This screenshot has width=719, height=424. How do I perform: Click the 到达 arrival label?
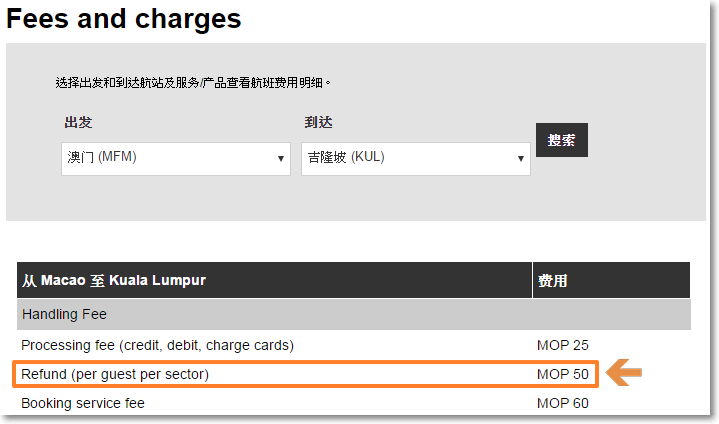pos(318,122)
